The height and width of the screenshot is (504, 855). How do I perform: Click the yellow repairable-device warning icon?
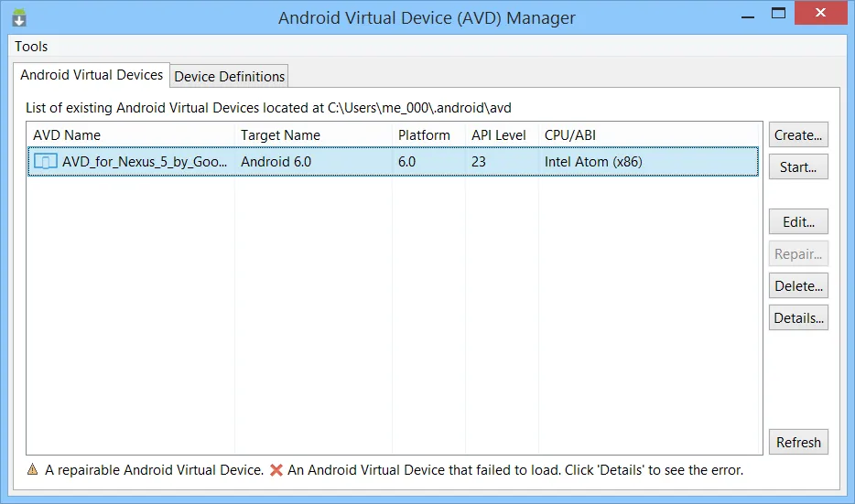click(x=33, y=469)
